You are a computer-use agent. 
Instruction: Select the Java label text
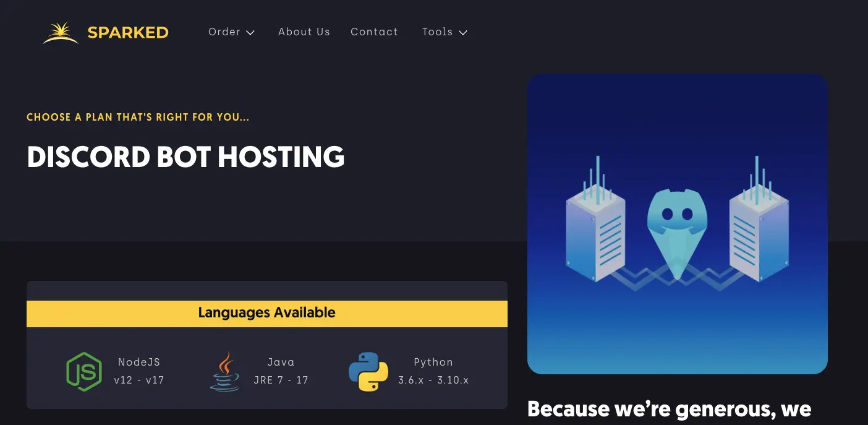pos(281,363)
